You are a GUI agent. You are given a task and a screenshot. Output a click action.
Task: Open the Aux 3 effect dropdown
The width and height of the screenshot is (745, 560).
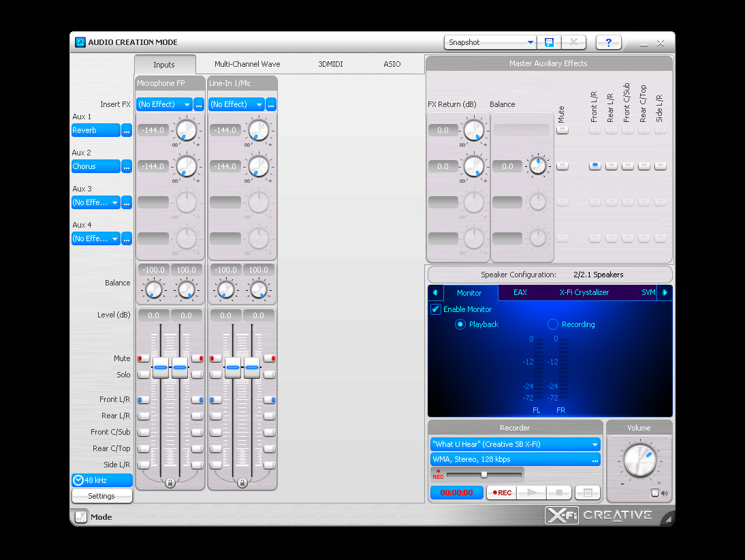(x=95, y=202)
